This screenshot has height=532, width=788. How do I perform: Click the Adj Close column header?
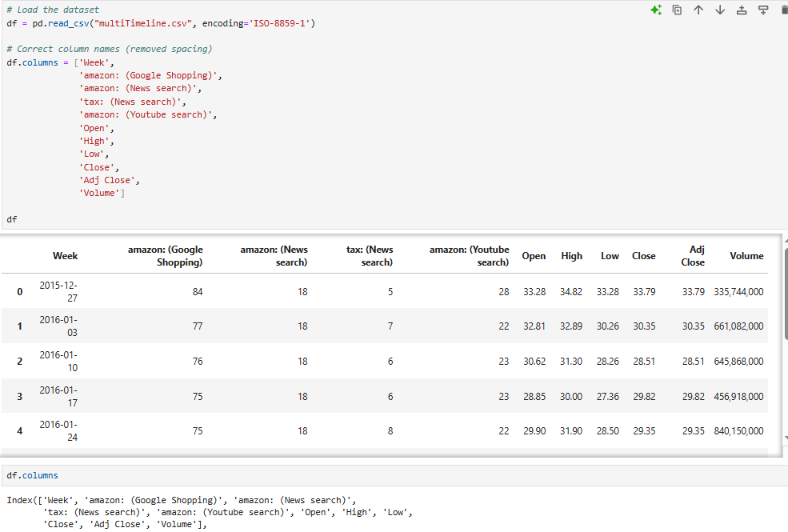pyautogui.click(x=693, y=256)
